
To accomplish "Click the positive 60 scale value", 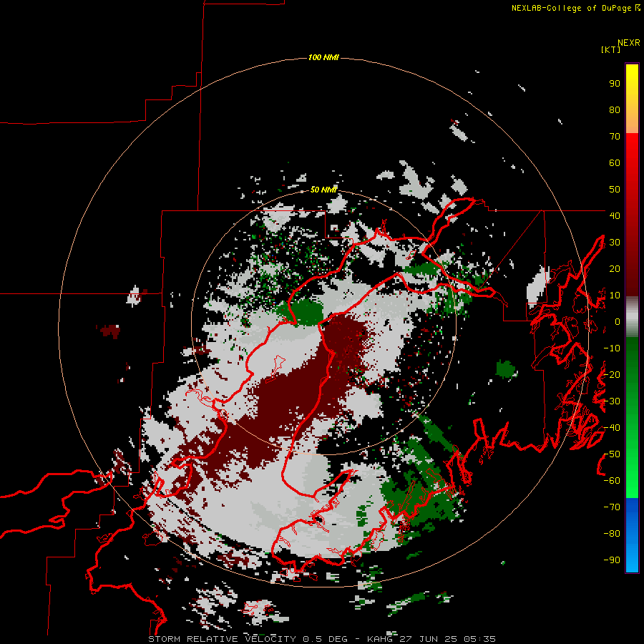I will 615,163.
